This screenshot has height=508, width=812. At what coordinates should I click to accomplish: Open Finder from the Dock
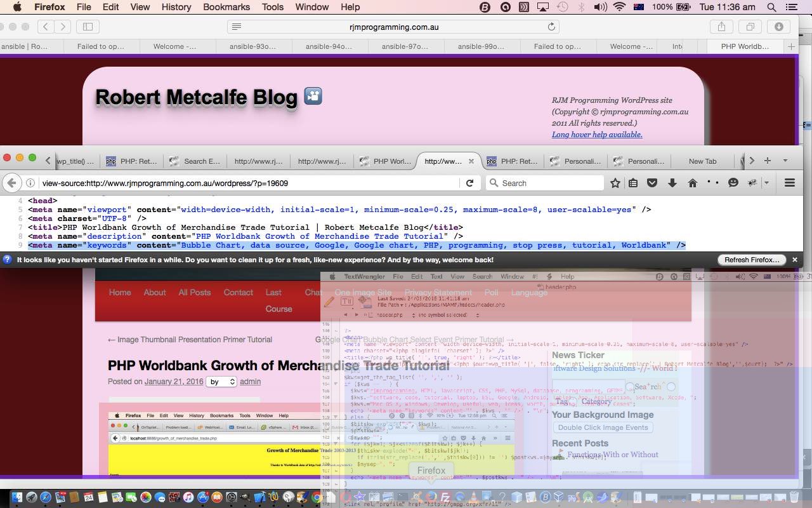pos(17,497)
